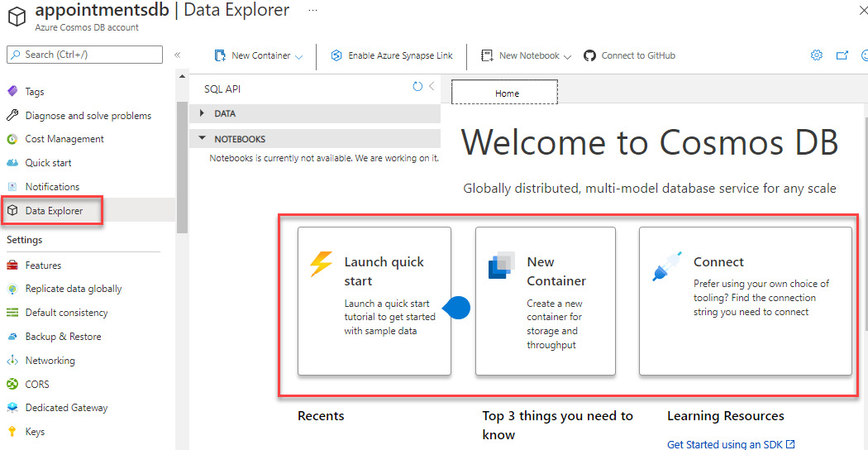Image resolution: width=868 pixels, height=450 pixels.
Task: Click the Cosmos DB cube icon beside appointmentsdb
Action: (x=16, y=16)
